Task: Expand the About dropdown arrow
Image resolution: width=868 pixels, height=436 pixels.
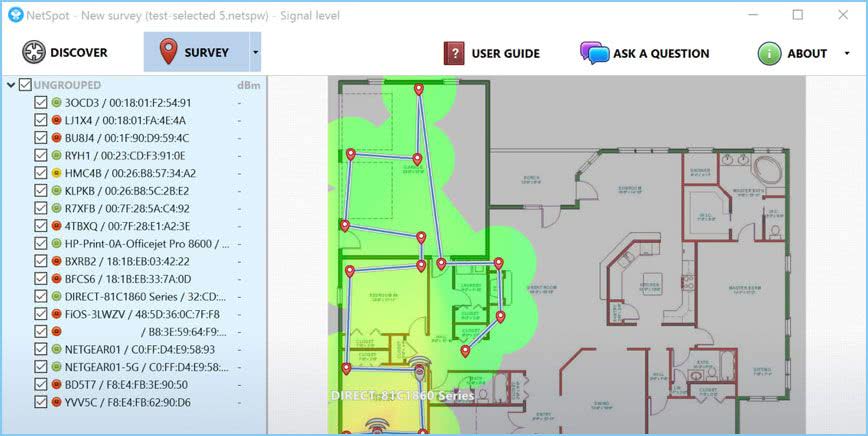Action: [x=847, y=53]
